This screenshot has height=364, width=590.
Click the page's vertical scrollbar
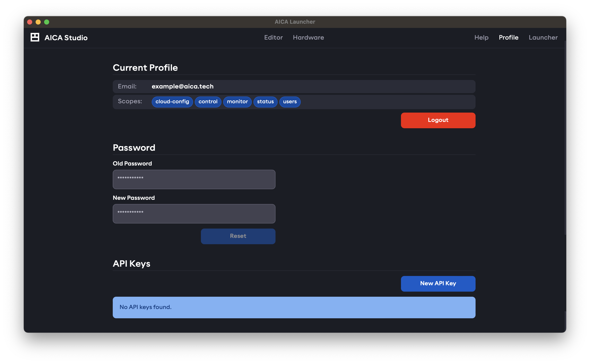click(565, 137)
